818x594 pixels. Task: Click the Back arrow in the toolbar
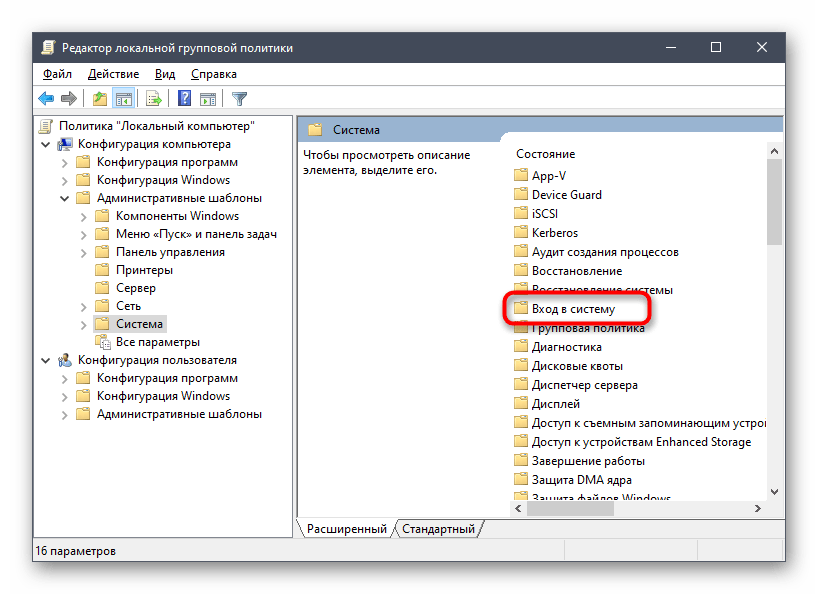pos(46,98)
